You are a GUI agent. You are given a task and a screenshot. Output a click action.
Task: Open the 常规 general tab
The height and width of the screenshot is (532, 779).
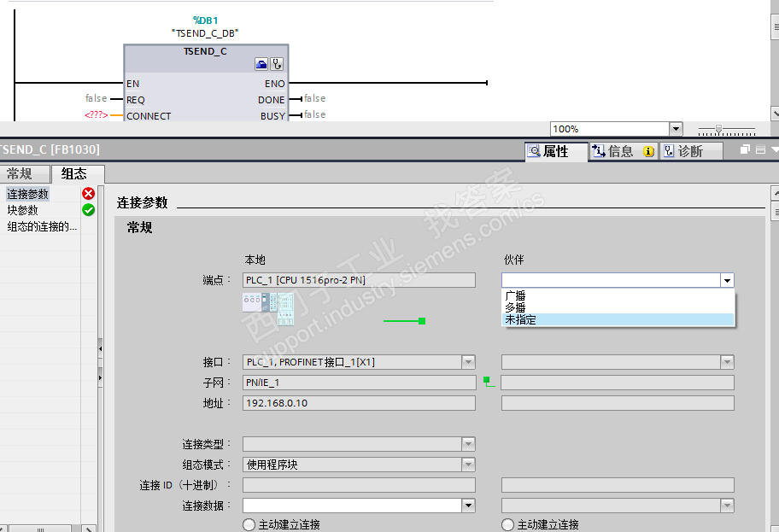click(24, 174)
